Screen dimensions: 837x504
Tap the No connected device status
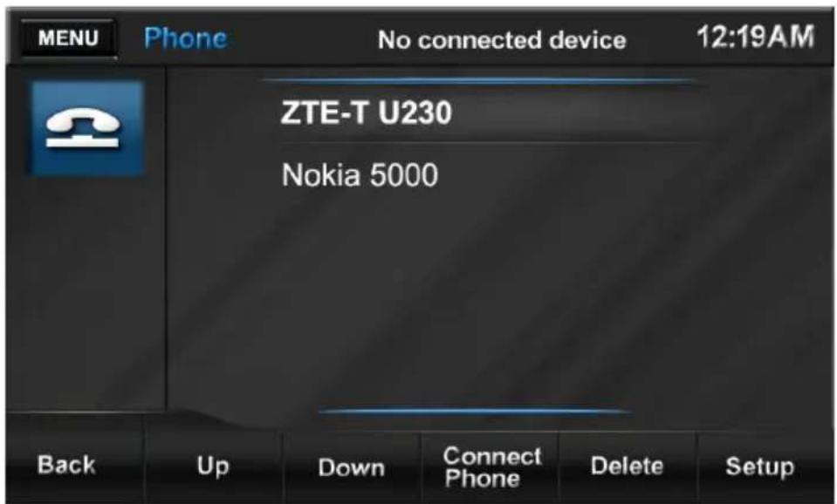(502, 40)
